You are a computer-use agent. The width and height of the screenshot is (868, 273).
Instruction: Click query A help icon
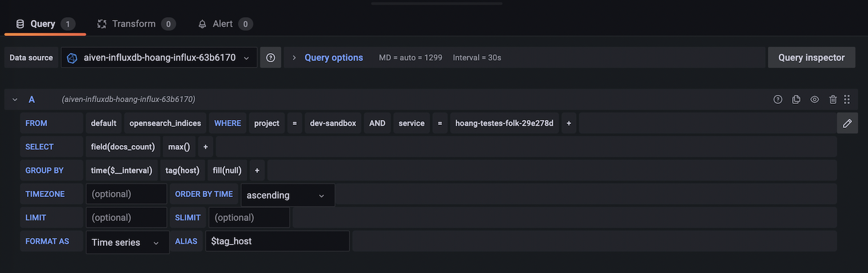778,99
